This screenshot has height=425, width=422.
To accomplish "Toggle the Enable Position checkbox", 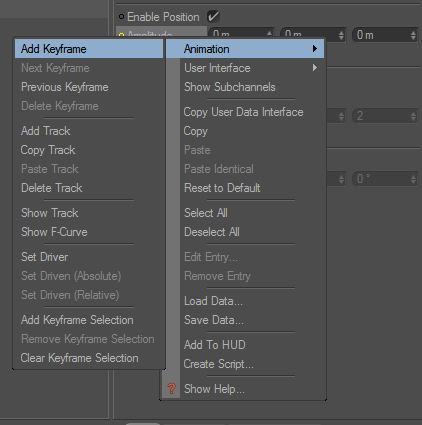I will tap(213, 16).
